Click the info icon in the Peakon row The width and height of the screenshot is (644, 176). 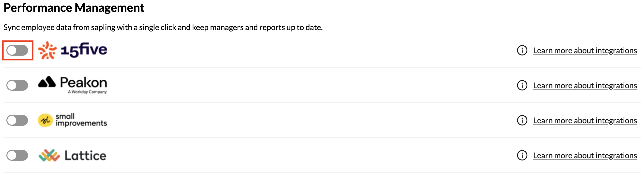click(x=522, y=85)
